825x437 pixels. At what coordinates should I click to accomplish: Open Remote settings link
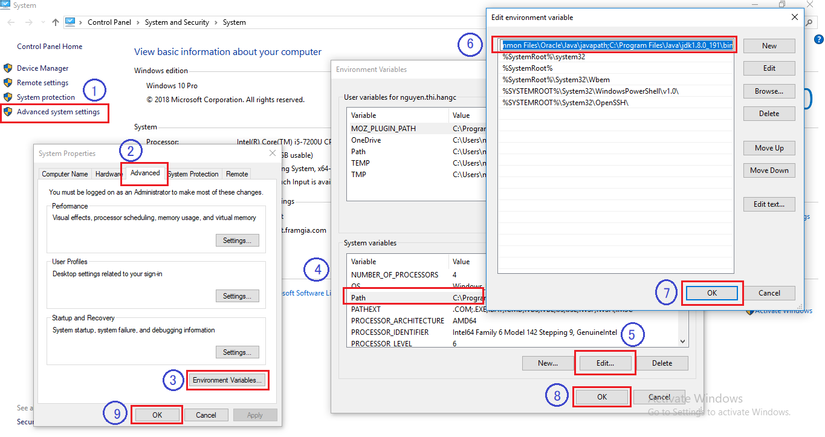[x=43, y=83]
